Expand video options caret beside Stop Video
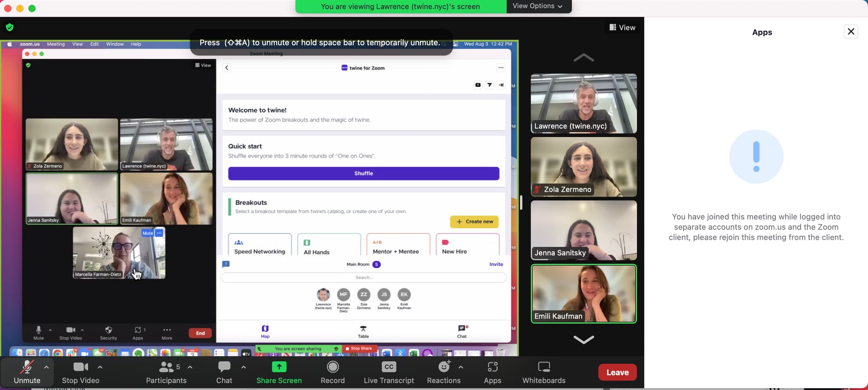Screen dimensions: 868x390 100,367
